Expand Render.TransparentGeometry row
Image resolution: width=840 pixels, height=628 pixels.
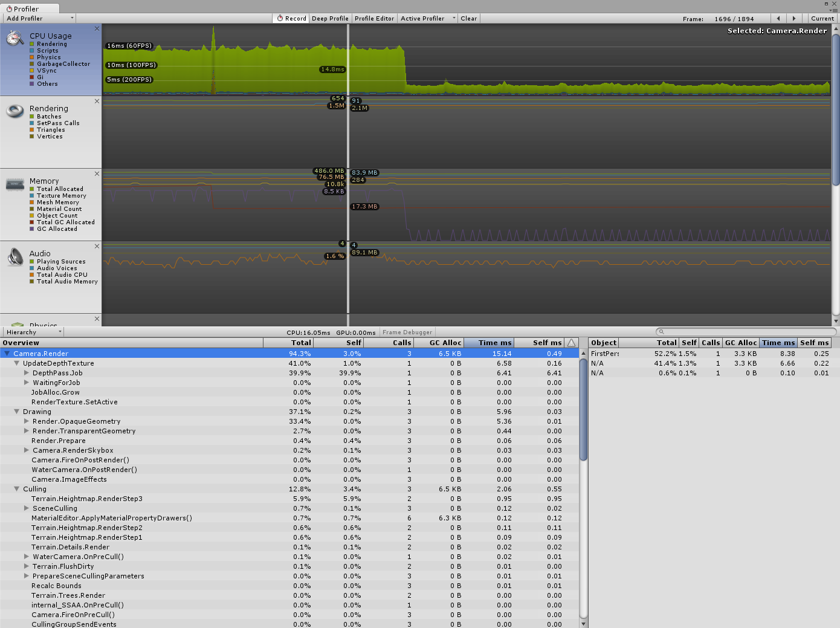click(x=27, y=431)
